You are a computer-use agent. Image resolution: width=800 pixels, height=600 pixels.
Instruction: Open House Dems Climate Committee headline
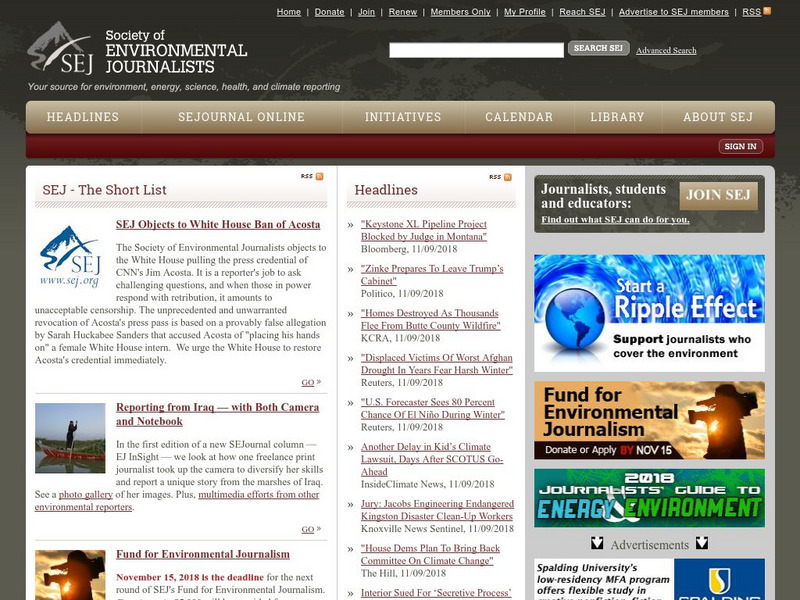430,554
